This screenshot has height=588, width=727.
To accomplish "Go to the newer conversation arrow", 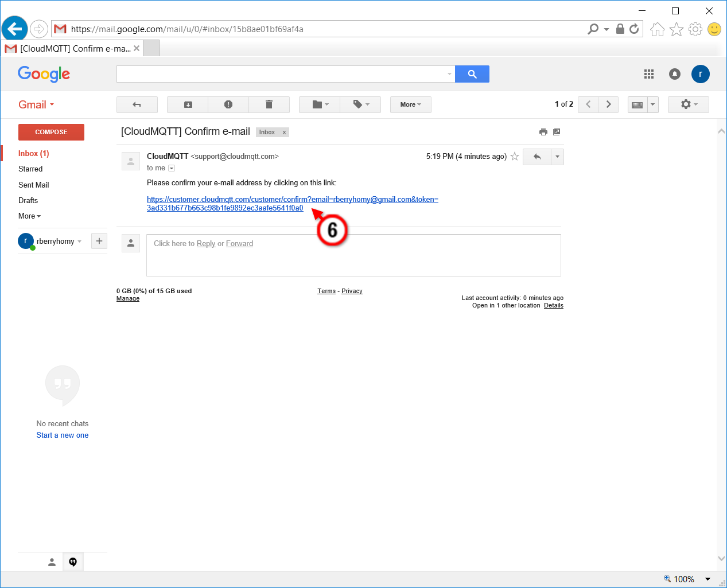I will [x=588, y=104].
